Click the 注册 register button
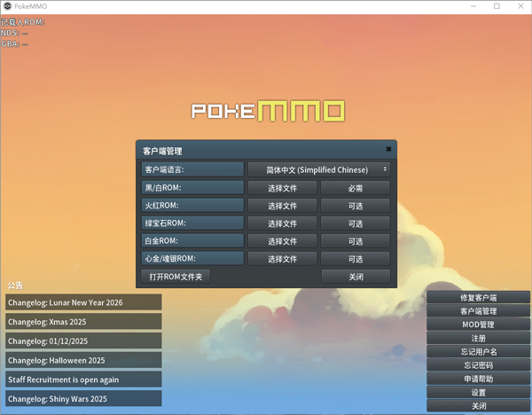This screenshot has width=532, height=415. (x=478, y=338)
